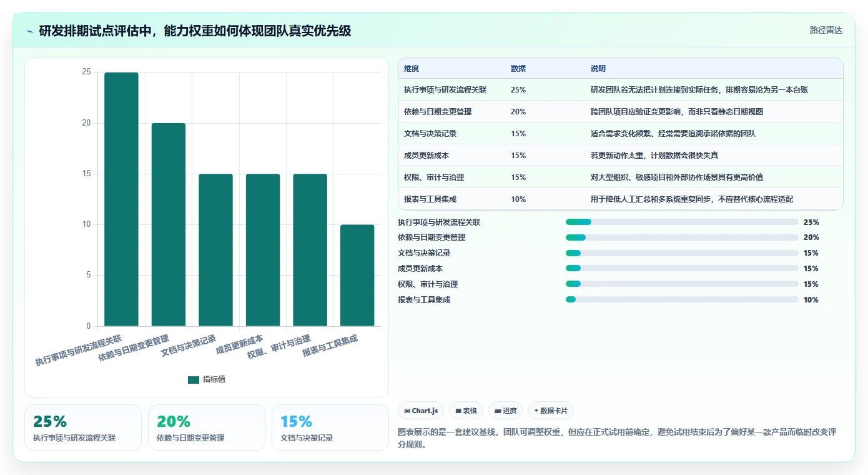Screen dimensions: 868x475
Task: Click the 10% value beside the last progress bar
Action: tap(811, 300)
